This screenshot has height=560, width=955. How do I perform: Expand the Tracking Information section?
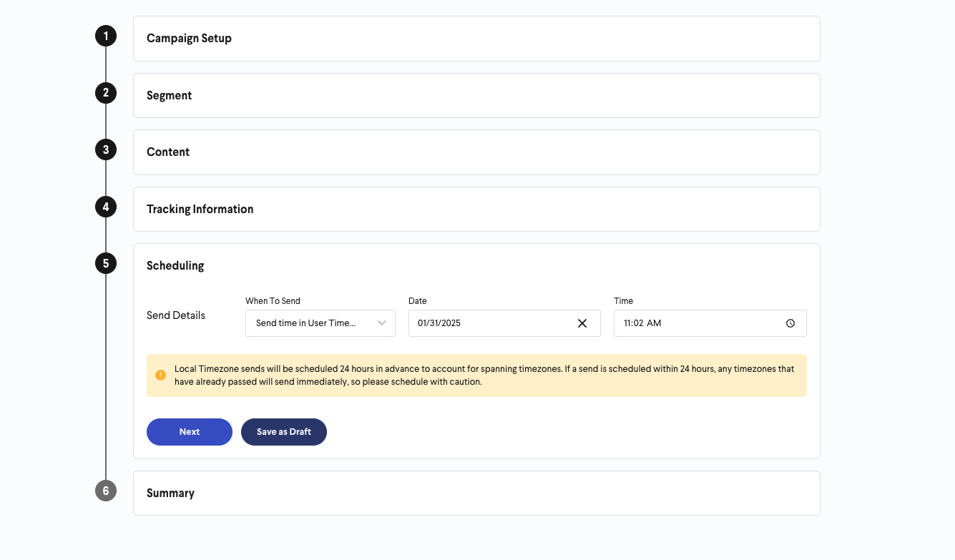click(476, 209)
